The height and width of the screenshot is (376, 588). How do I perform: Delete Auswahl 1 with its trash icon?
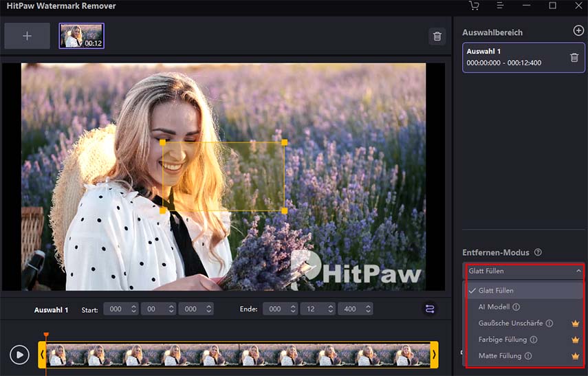click(574, 58)
